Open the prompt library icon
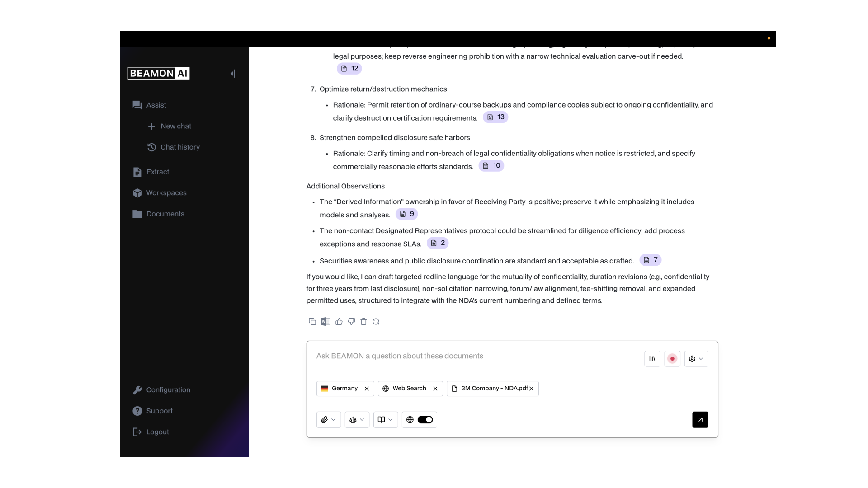Screen dimensions: 868x488 point(652,359)
